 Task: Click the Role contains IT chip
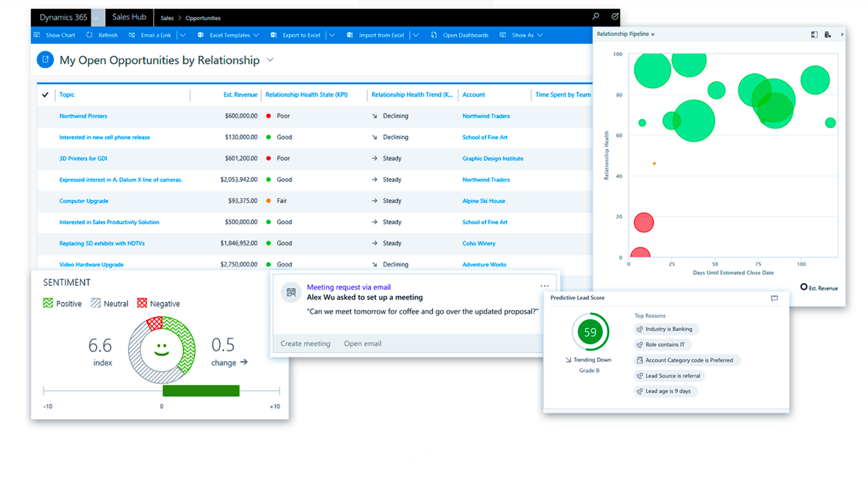point(662,345)
